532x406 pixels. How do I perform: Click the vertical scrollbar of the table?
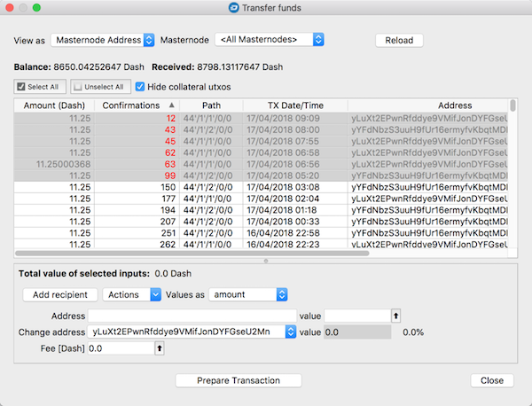coord(512,105)
